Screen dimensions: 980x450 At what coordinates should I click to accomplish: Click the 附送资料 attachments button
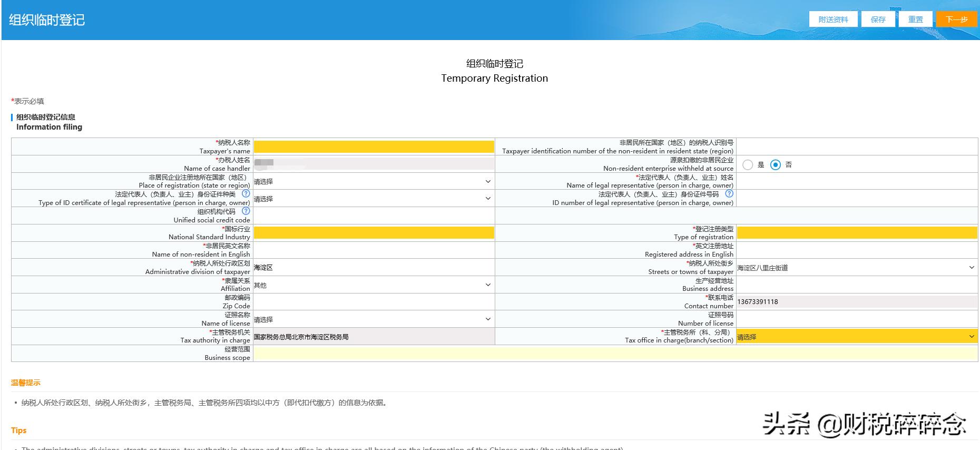click(833, 19)
